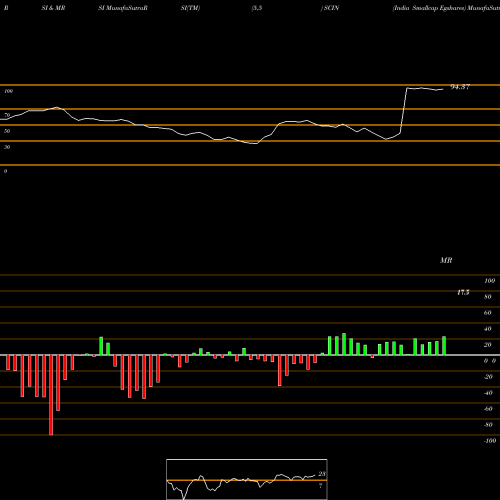Click the 70 level label on RSI axis

7,115
